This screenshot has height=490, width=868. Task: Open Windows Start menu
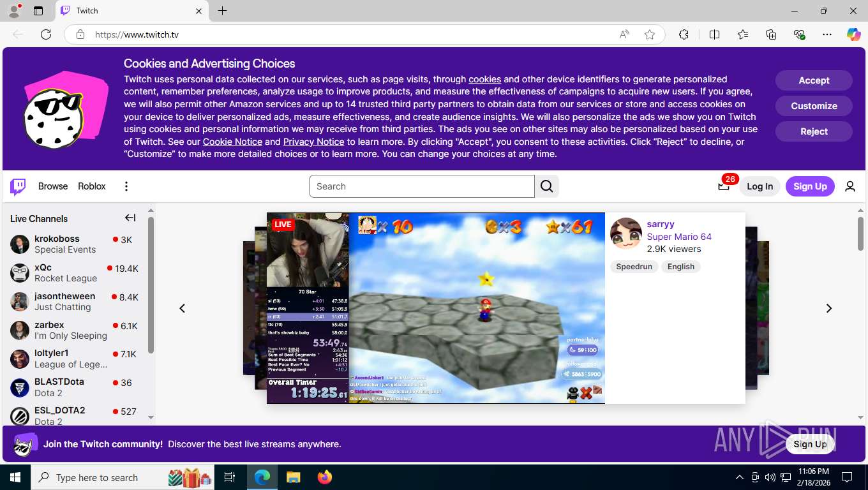pyautogui.click(x=15, y=477)
